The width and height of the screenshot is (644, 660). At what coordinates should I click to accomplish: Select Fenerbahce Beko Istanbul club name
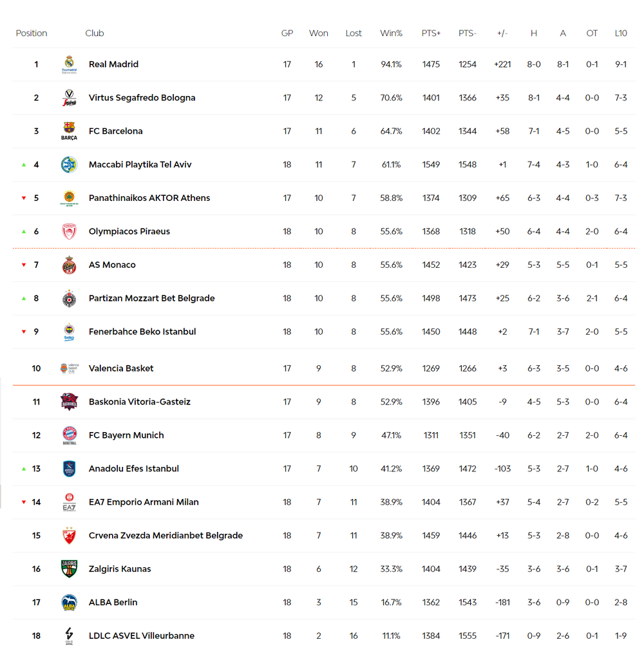pyautogui.click(x=142, y=332)
